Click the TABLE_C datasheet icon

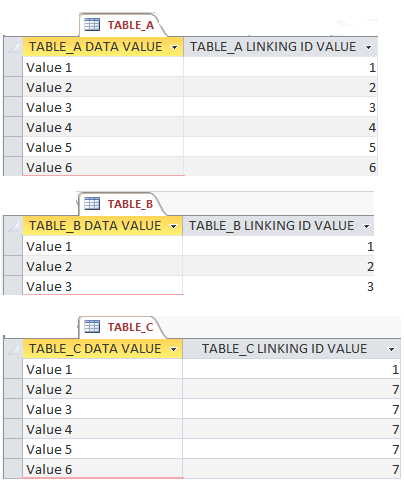tap(92, 326)
